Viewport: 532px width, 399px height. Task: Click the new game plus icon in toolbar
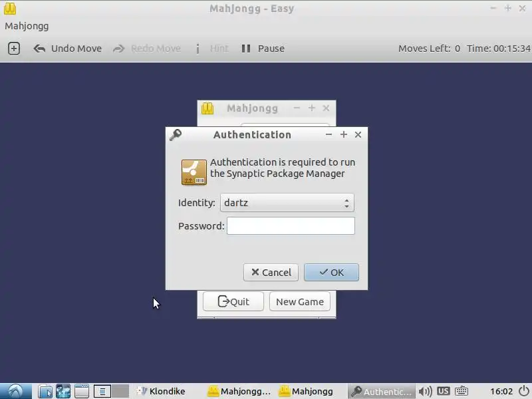coord(13,49)
